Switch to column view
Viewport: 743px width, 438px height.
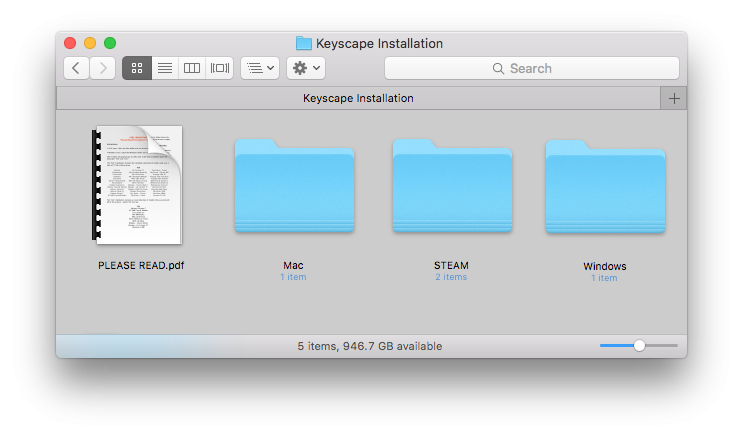pos(192,68)
